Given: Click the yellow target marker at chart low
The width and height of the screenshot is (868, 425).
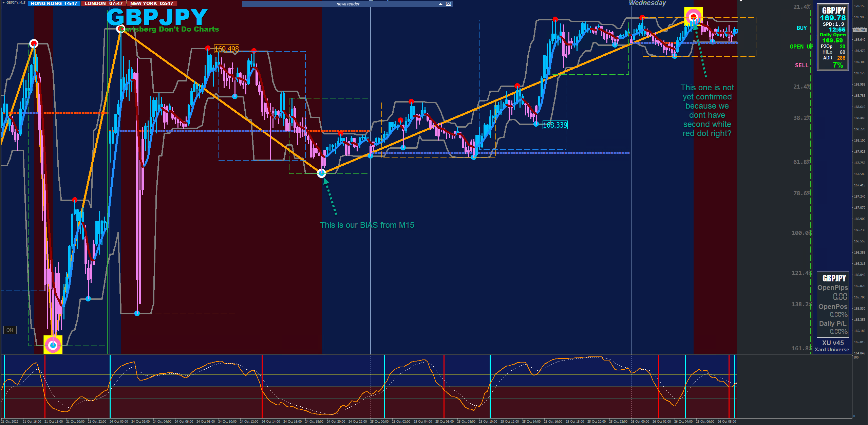Looking at the screenshot, I should 53,345.
